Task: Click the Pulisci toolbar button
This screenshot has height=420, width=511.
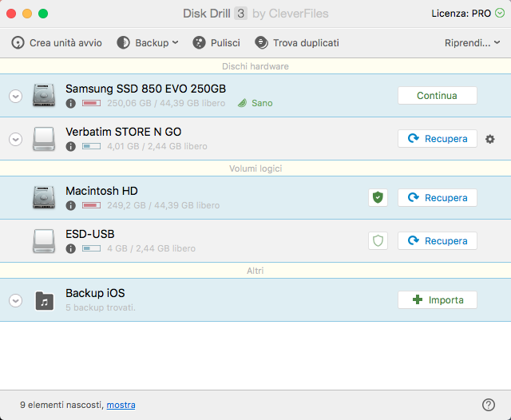Action: pyautogui.click(x=216, y=42)
